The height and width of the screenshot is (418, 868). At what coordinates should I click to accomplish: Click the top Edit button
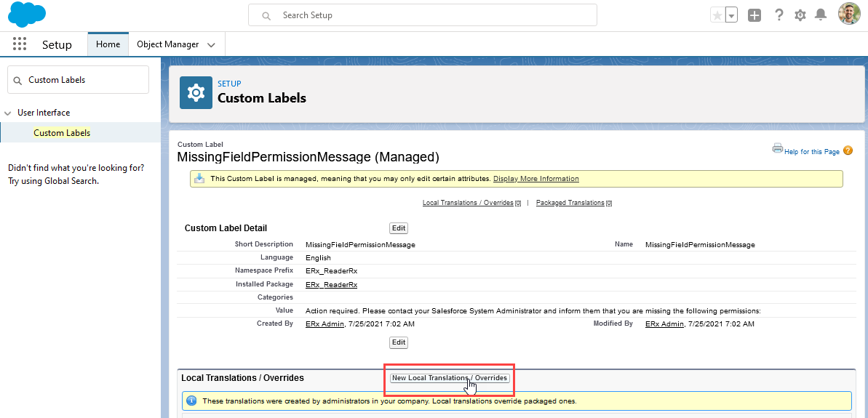(399, 228)
